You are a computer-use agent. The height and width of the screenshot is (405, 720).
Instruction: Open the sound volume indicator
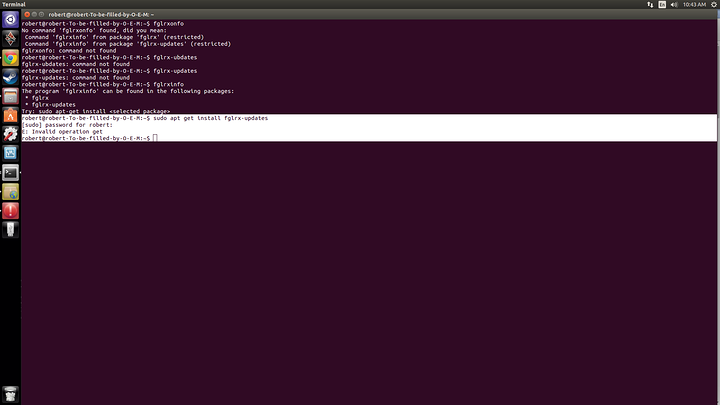point(674,5)
